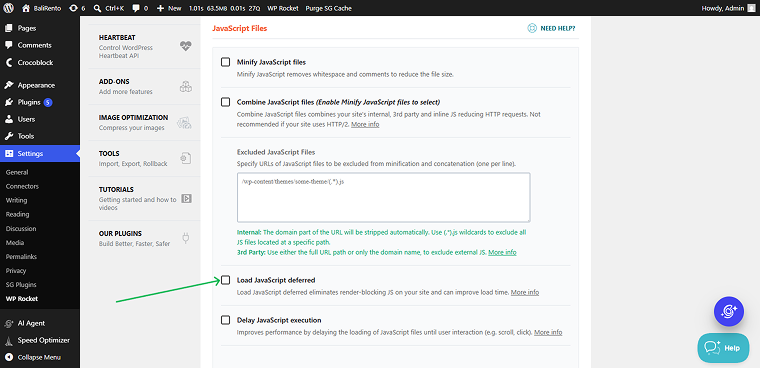The image size is (760, 368).
Task: Click the New content plus button
Action: coord(169,8)
